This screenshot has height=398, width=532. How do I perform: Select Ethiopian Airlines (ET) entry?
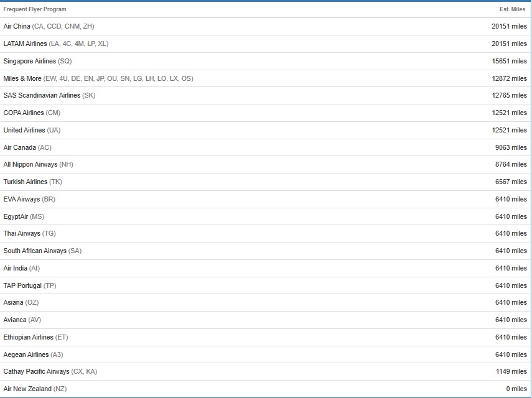click(35, 337)
